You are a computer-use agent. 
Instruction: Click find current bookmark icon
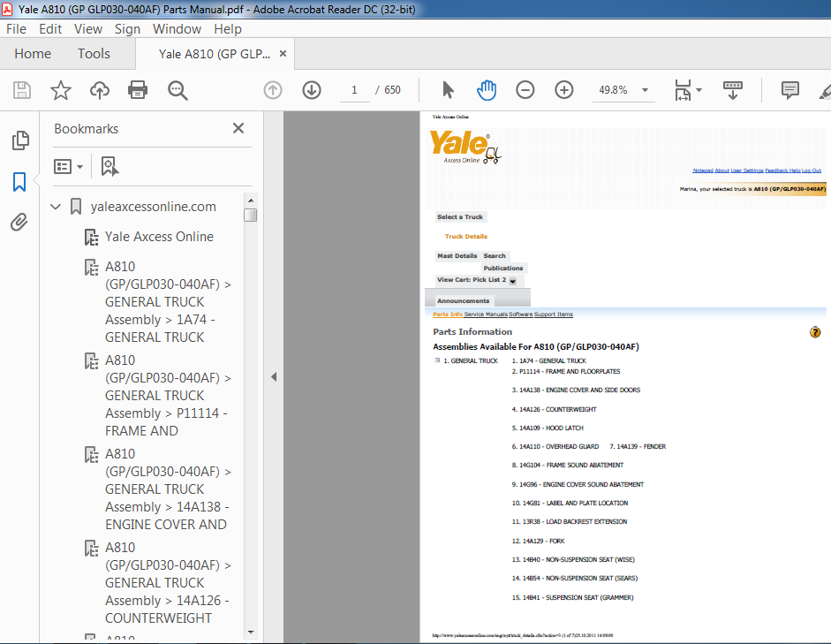coord(110,166)
